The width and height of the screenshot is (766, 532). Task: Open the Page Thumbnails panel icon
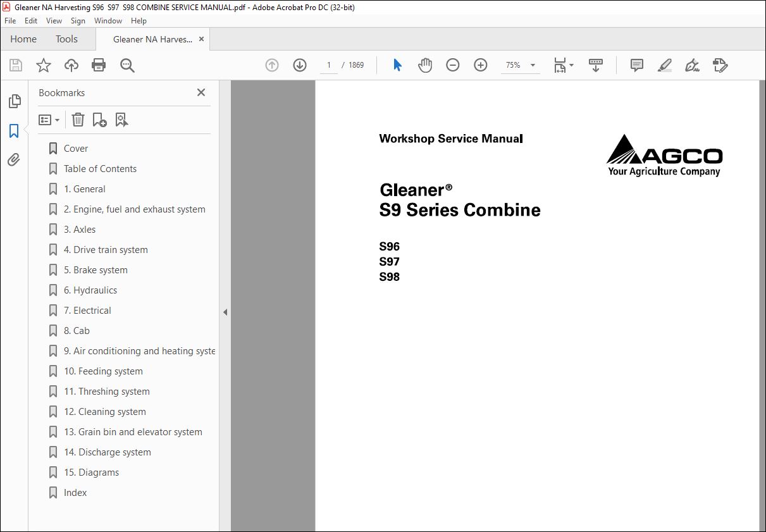click(x=14, y=101)
